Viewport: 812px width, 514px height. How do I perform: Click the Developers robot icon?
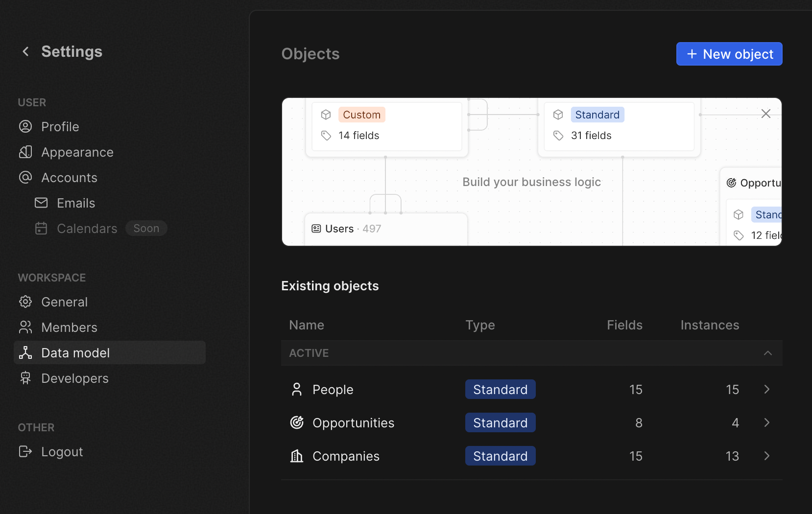[25, 378]
